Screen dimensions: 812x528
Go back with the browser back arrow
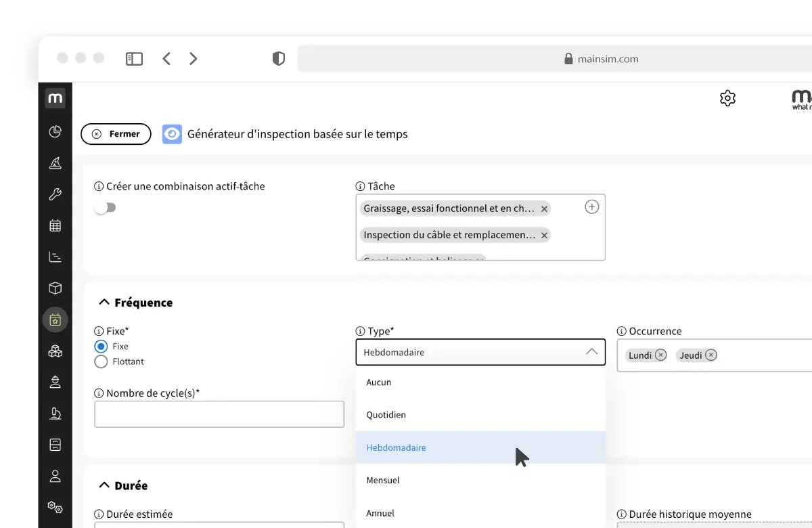click(x=166, y=59)
